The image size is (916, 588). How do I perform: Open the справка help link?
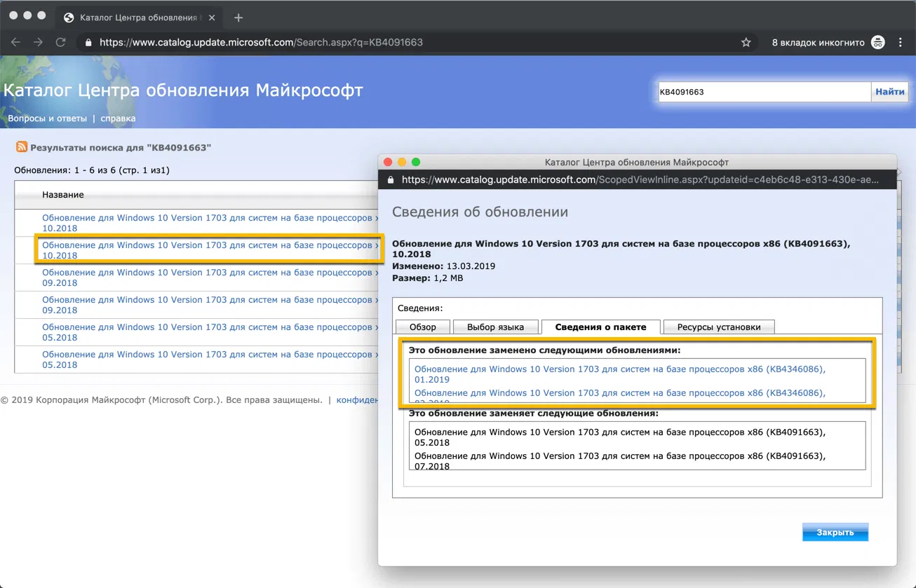coord(118,118)
